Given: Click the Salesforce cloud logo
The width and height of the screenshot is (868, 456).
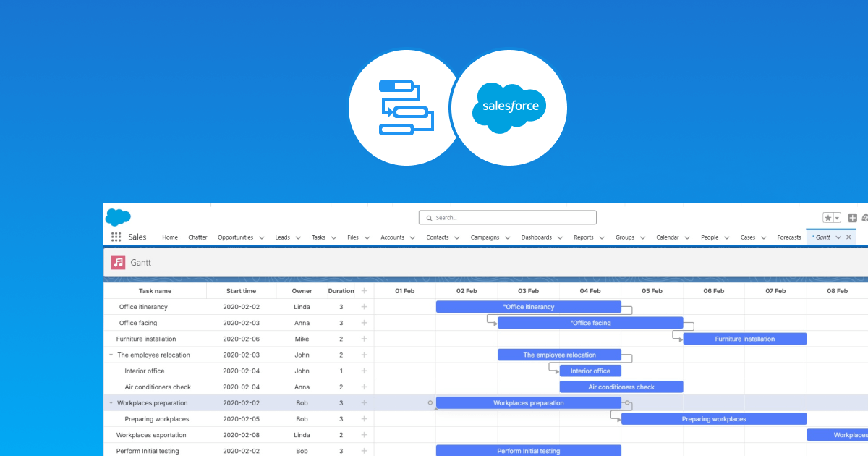Looking at the screenshot, I should point(118,218).
